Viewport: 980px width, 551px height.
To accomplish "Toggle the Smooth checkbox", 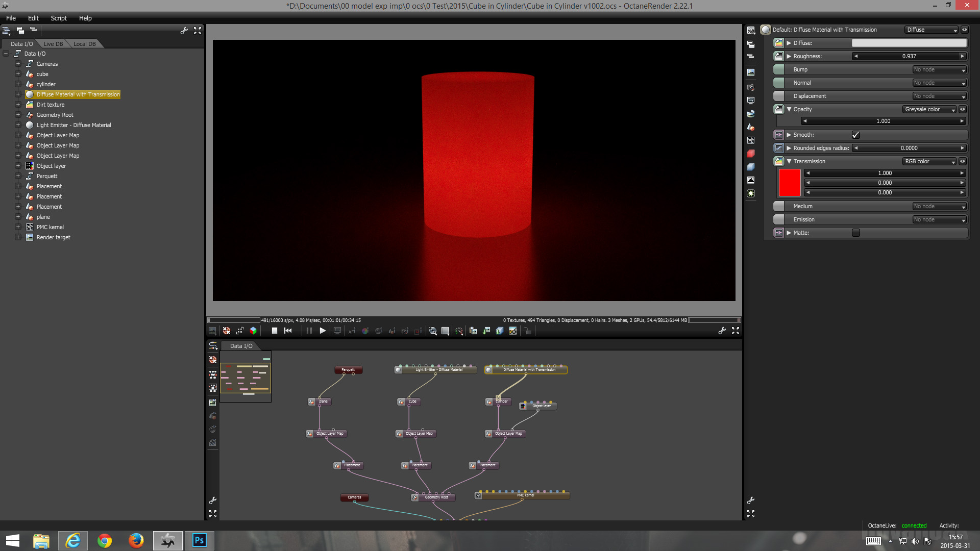I will point(856,135).
